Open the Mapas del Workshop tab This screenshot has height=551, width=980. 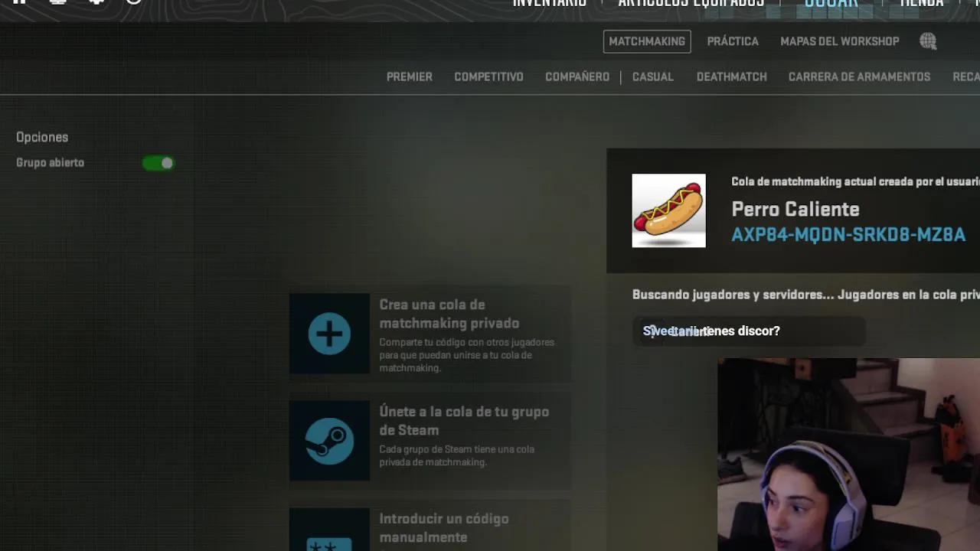coord(840,41)
